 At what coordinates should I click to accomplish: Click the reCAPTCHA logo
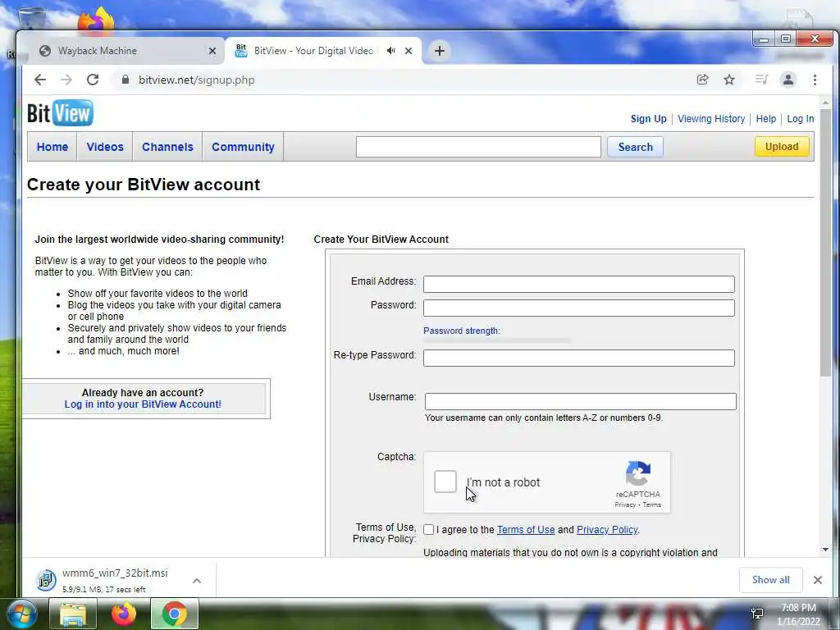pos(638,473)
